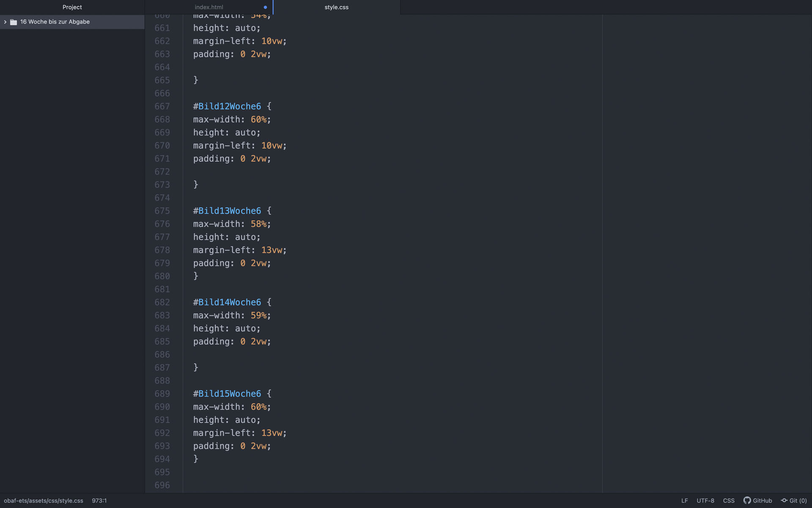The height and width of the screenshot is (508, 812).
Task: Open file path obaf-ets/assets/css/style.css in status bar
Action: [x=44, y=501]
